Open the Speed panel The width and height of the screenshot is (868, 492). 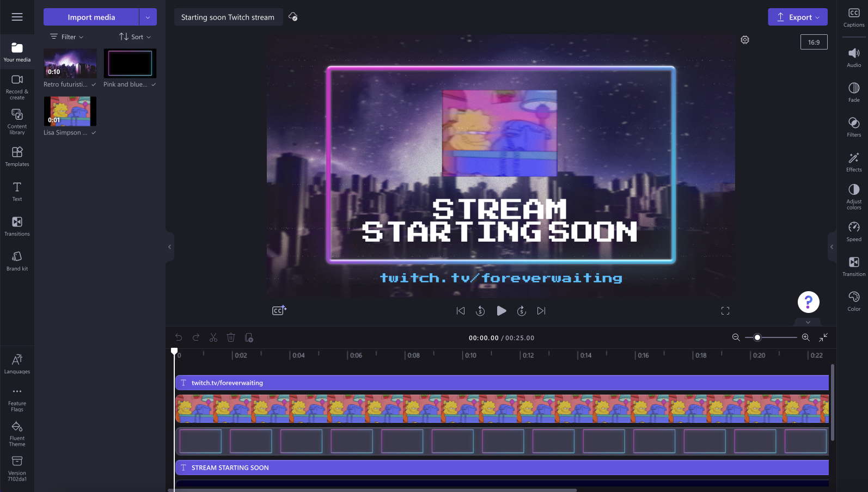click(854, 231)
